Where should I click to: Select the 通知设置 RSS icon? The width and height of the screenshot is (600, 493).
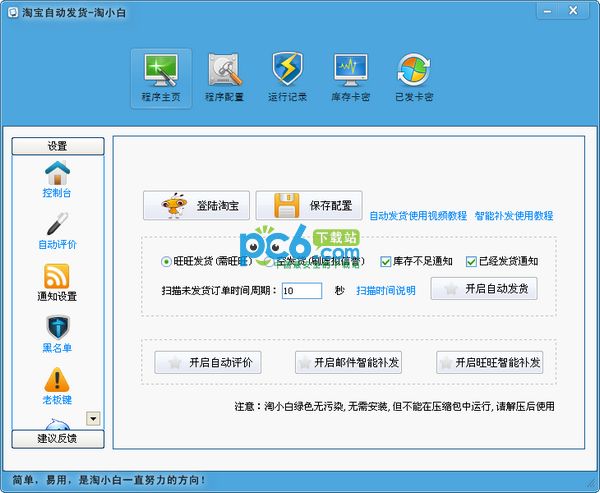(x=57, y=276)
